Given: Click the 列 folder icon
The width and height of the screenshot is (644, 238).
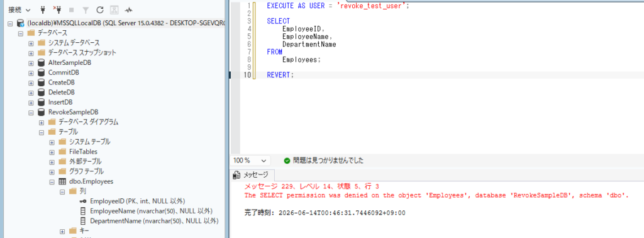Looking at the screenshot, I should click(73, 191).
